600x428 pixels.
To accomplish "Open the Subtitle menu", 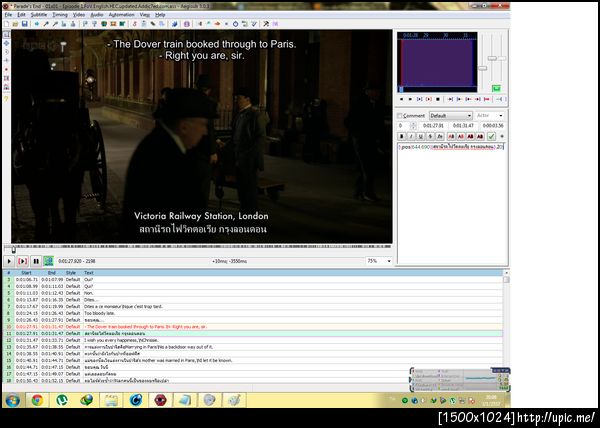I will click(39, 15).
